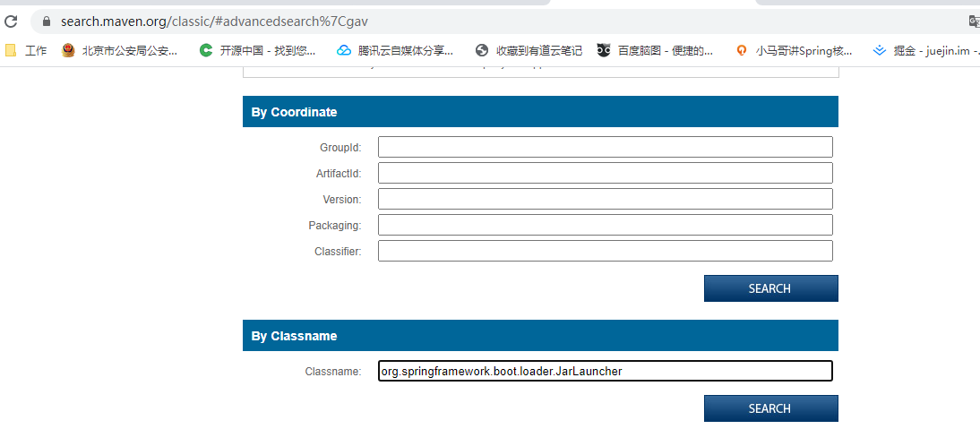Viewport: 980px width, 429px height.
Task: Click the browser reload page icon
Action: (x=11, y=21)
